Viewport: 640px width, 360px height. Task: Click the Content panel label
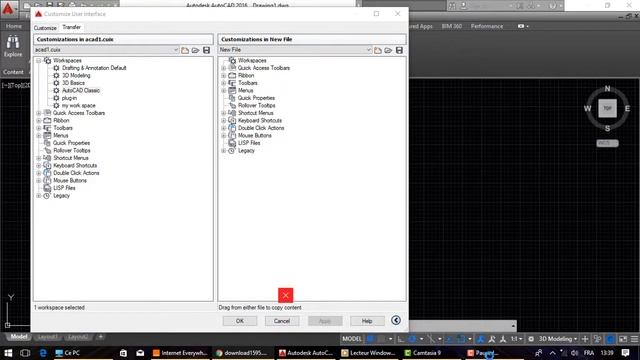coord(13,72)
